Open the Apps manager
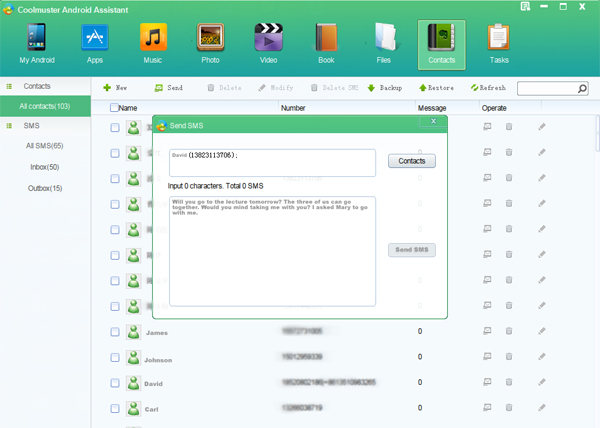The image size is (600, 428). (x=95, y=45)
